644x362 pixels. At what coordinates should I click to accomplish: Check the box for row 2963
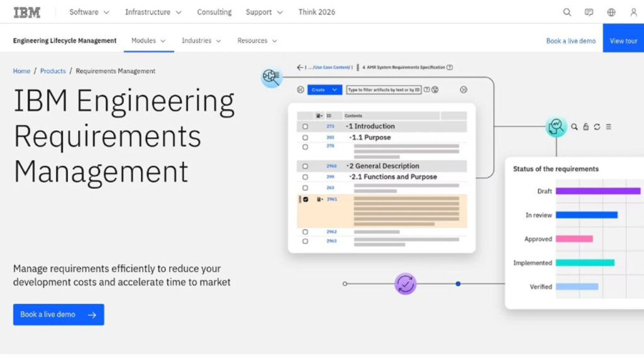tap(305, 241)
